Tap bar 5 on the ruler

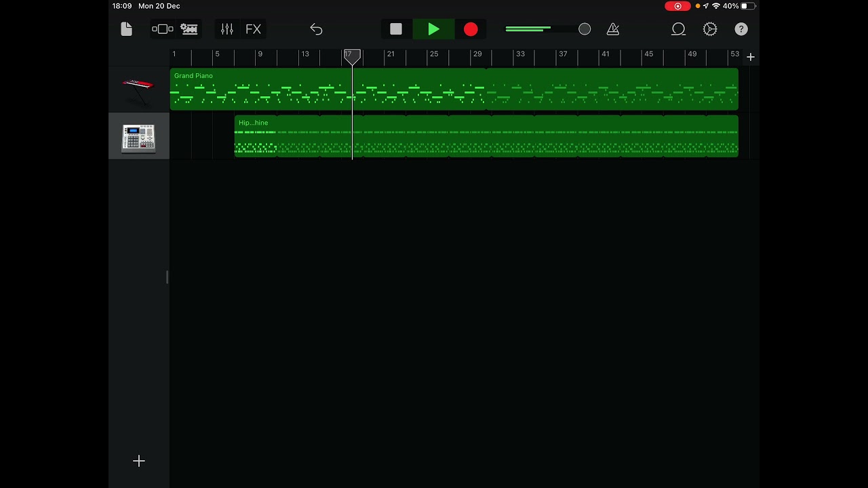click(x=217, y=54)
